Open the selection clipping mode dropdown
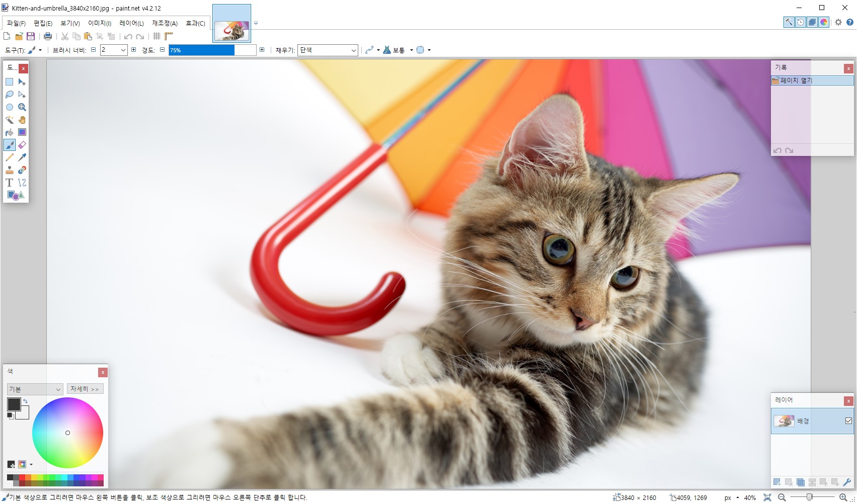This screenshot has width=857, height=504. (x=423, y=50)
